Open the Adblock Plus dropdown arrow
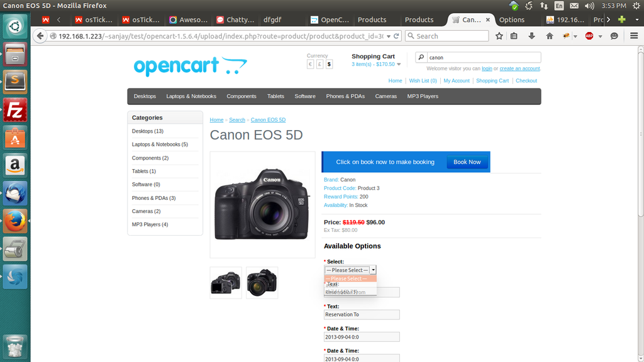Image resolution: width=644 pixels, height=362 pixels. pos(599,36)
